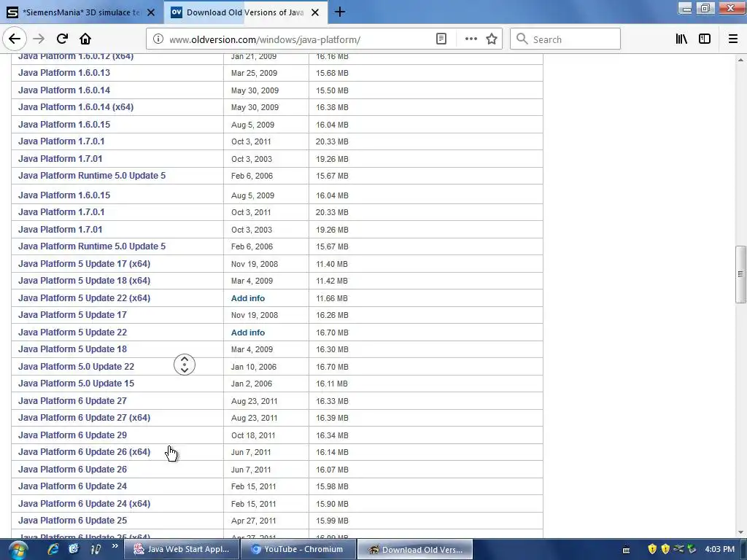Open Java Platform 6 Update 27 (x64)
This screenshot has width=747, height=560.
[x=85, y=418]
